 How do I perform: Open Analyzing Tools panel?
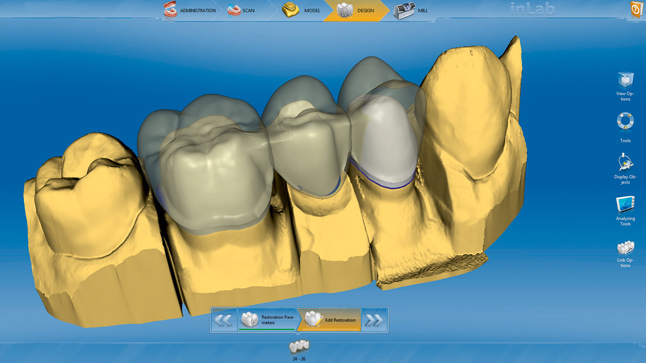pyautogui.click(x=625, y=211)
